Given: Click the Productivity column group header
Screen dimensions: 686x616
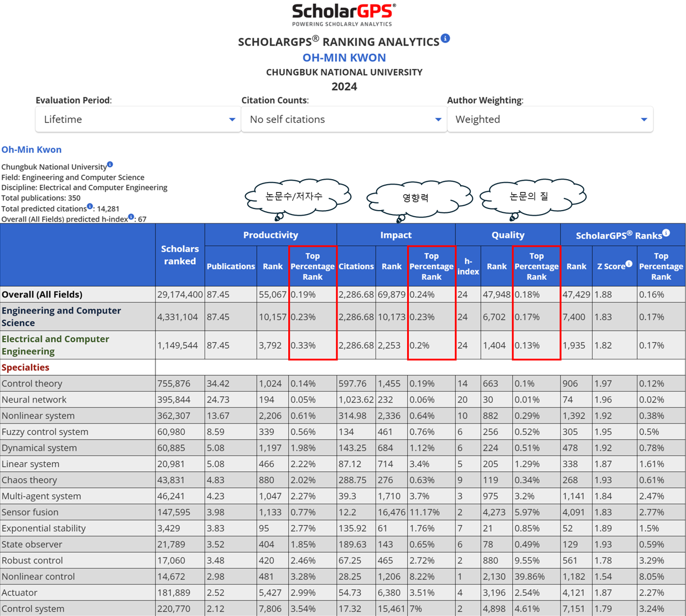Looking at the screenshot, I should [271, 235].
